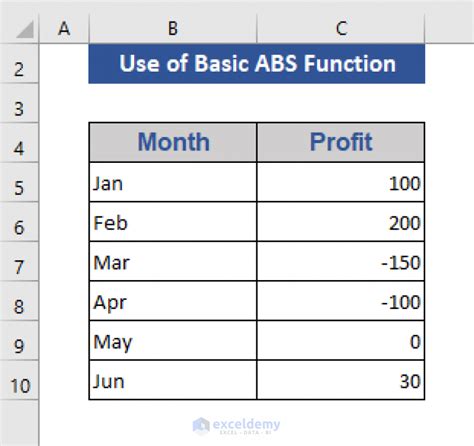
Task: Click the exceldemy watermark logo
Action: [x=236, y=426]
